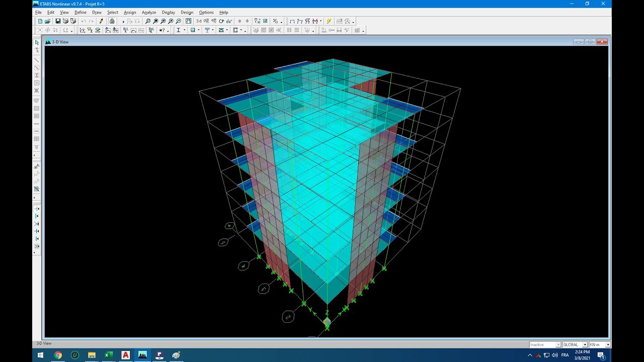Select the Rubber Band Zoom magnifier
The height and width of the screenshot is (362, 644).
click(x=148, y=21)
